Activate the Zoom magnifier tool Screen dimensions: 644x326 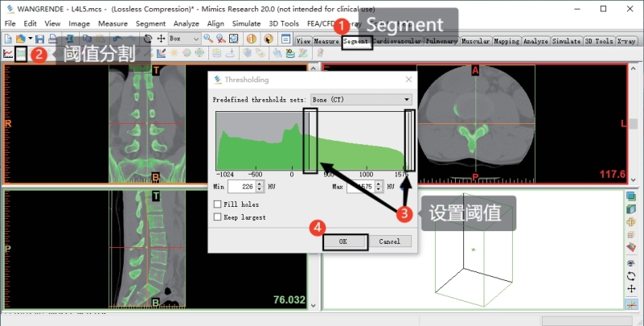pyautogui.click(x=208, y=39)
